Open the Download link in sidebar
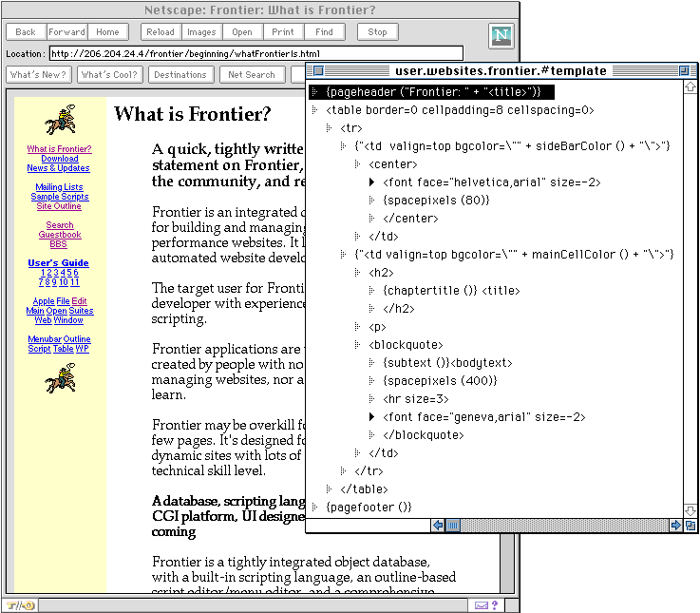 [60, 159]
